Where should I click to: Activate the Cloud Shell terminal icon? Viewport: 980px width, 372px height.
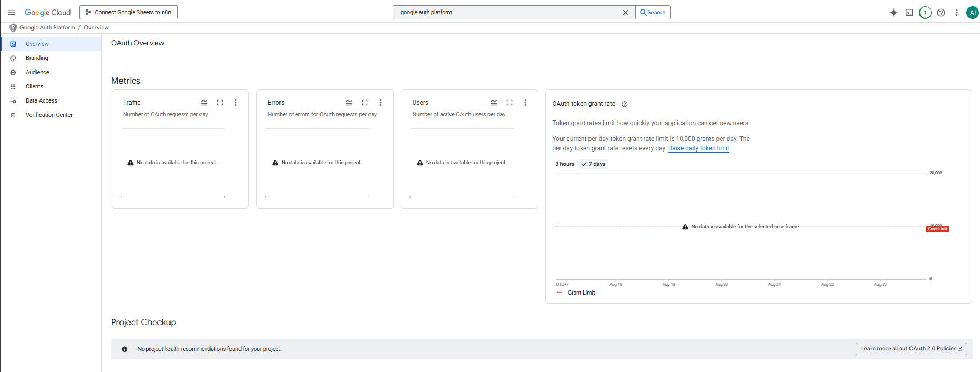coord(909,13)
